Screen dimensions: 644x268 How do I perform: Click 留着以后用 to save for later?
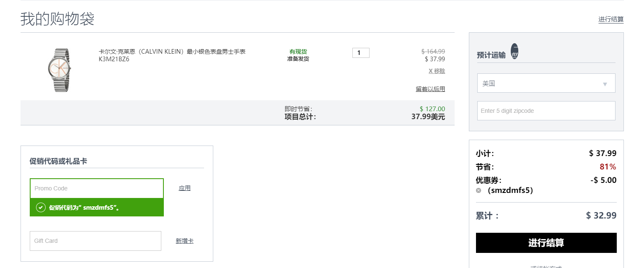pos(430,89)
